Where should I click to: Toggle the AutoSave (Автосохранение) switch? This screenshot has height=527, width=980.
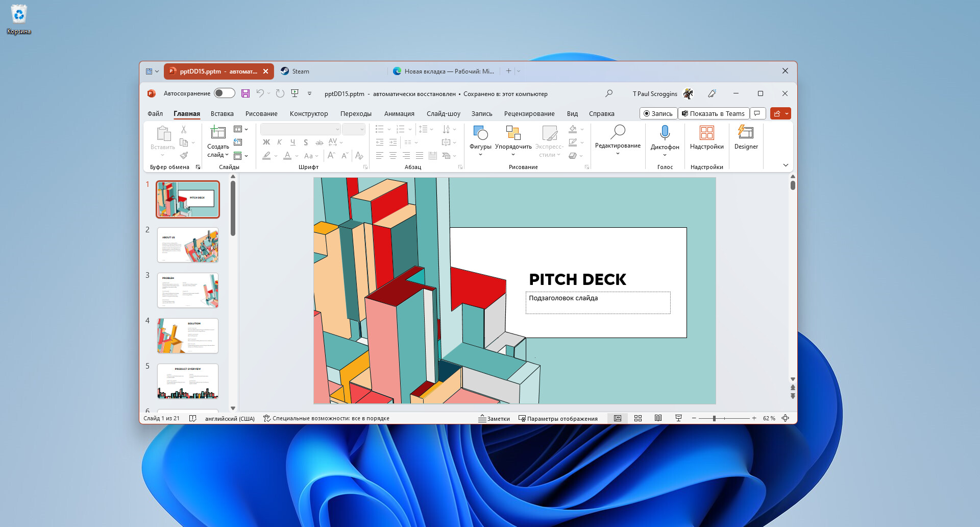[224, 93]
